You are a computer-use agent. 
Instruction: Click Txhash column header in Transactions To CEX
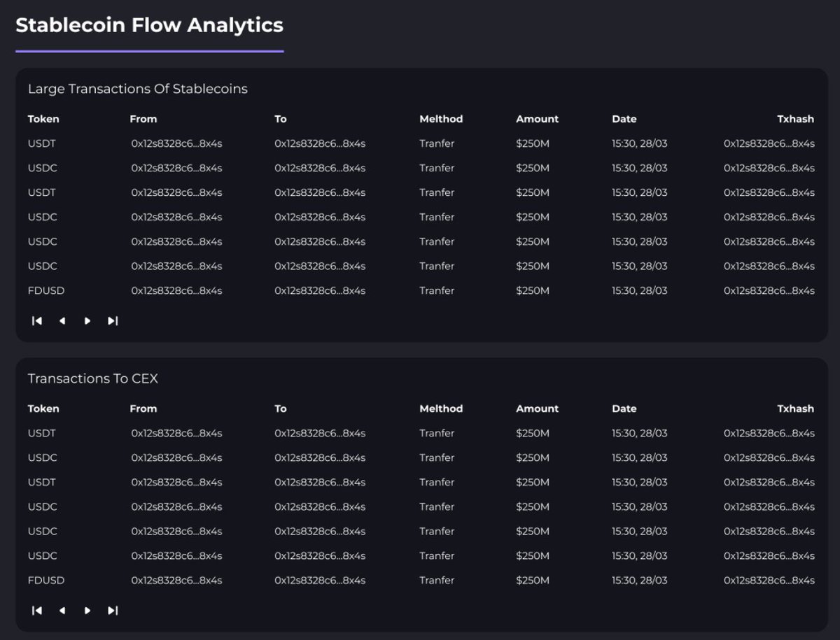[x=795, y=408]
